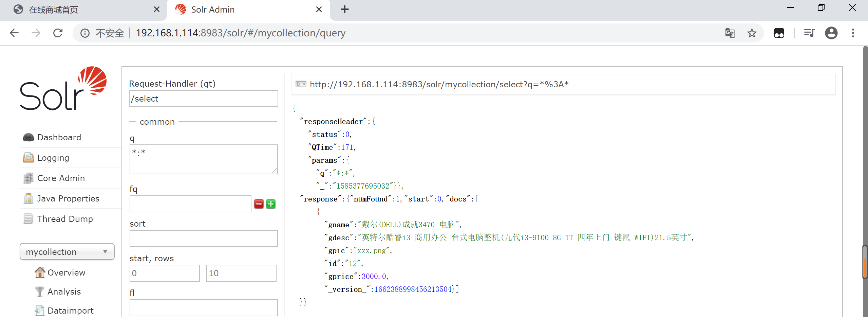This screenshot has width=868, height=317.
Task: Click the Java Properties jar icon
Action: [x=28, y=198]
